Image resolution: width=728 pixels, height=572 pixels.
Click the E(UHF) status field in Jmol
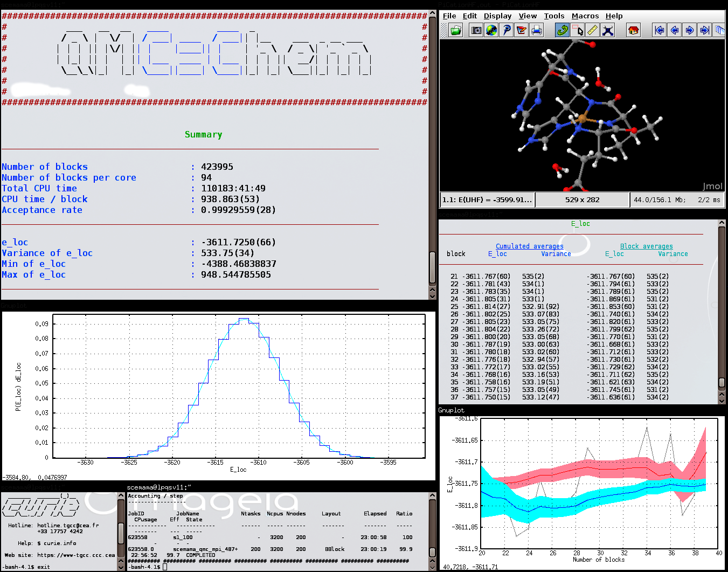[487, 200]
